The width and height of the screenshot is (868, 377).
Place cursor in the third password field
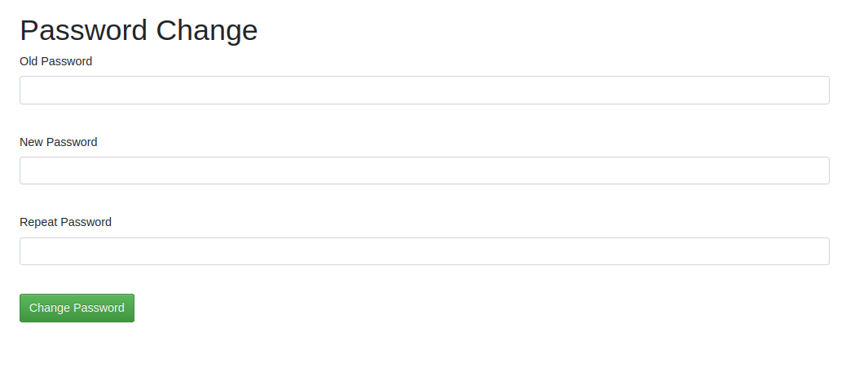(425, 251)
